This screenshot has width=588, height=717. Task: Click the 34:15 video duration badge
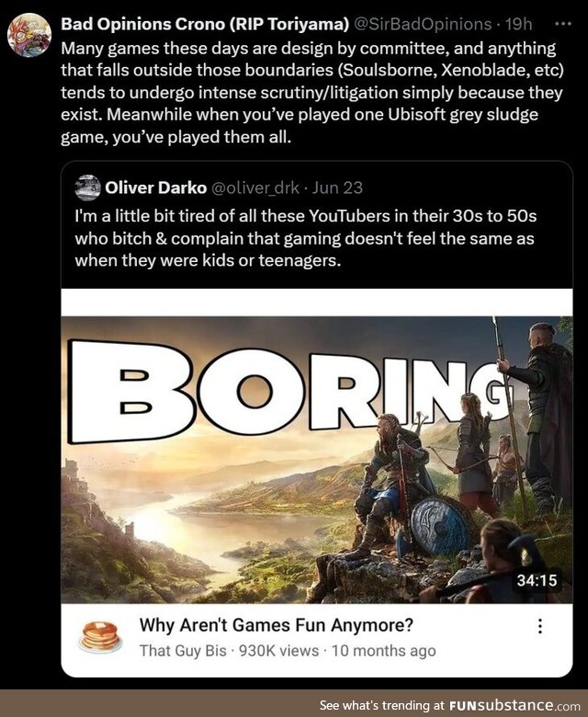click(x=537, y=580)
